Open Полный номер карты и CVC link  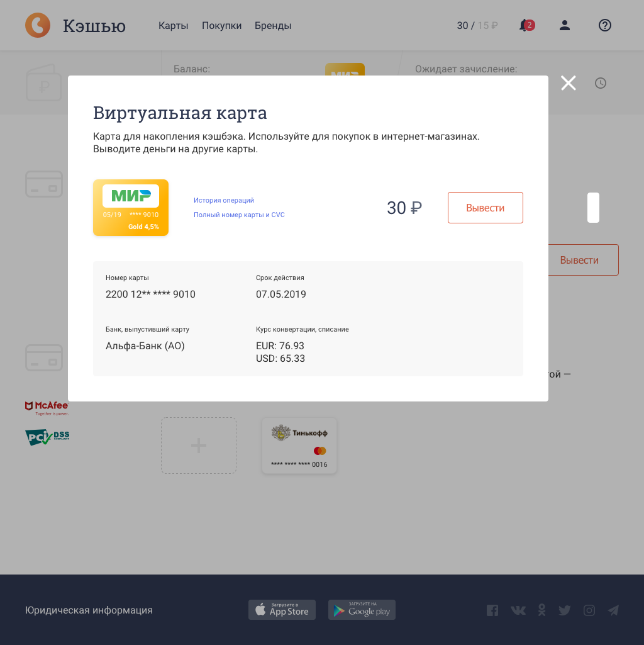coord(239,215)
